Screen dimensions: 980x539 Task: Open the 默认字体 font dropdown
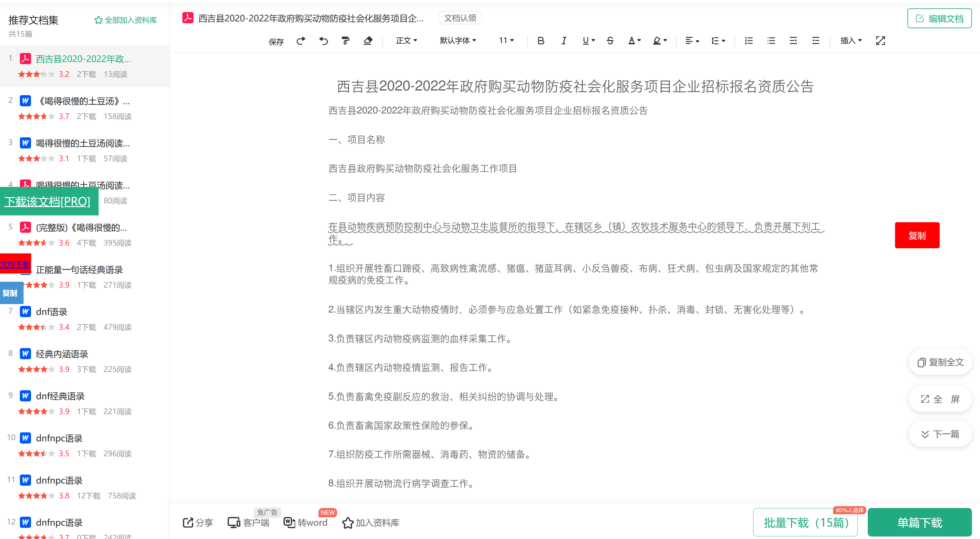click(x=458, y=41)
